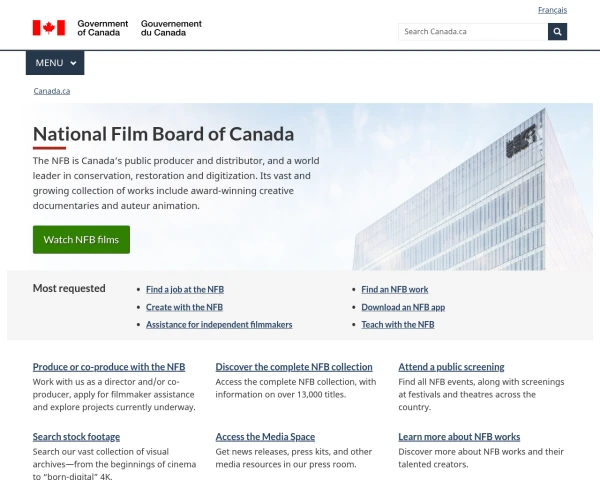Expand the MENU dropdown
This screenshot has height=480, width=600.
tap(55, 63)
